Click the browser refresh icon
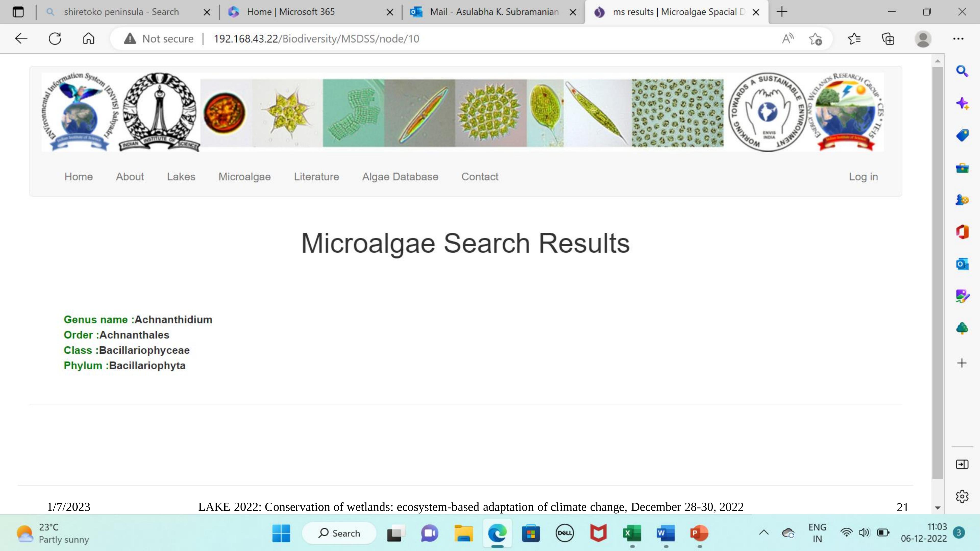Image resolution: width=980 pixels, height=551 pixels. pyautogui.click(x=55, y=38)
